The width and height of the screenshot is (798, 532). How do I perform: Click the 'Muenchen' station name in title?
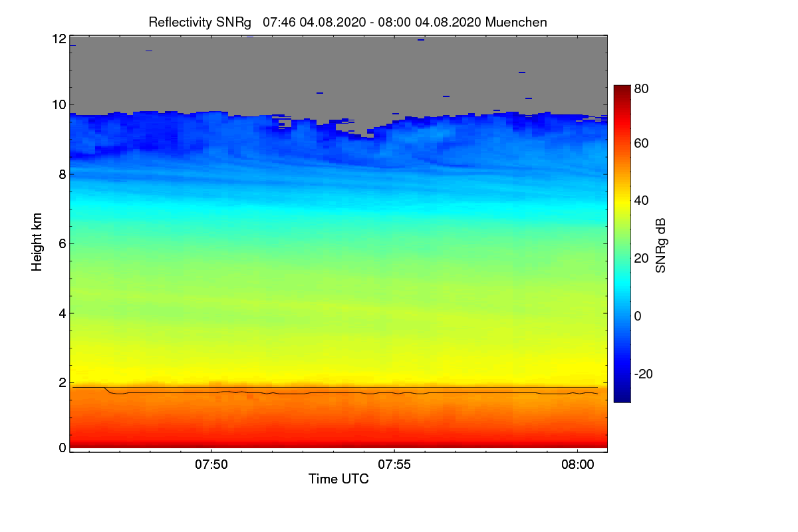[516, 22]
